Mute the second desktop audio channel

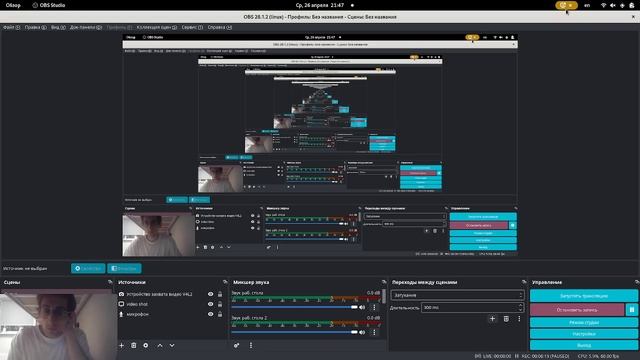point(362,332)
